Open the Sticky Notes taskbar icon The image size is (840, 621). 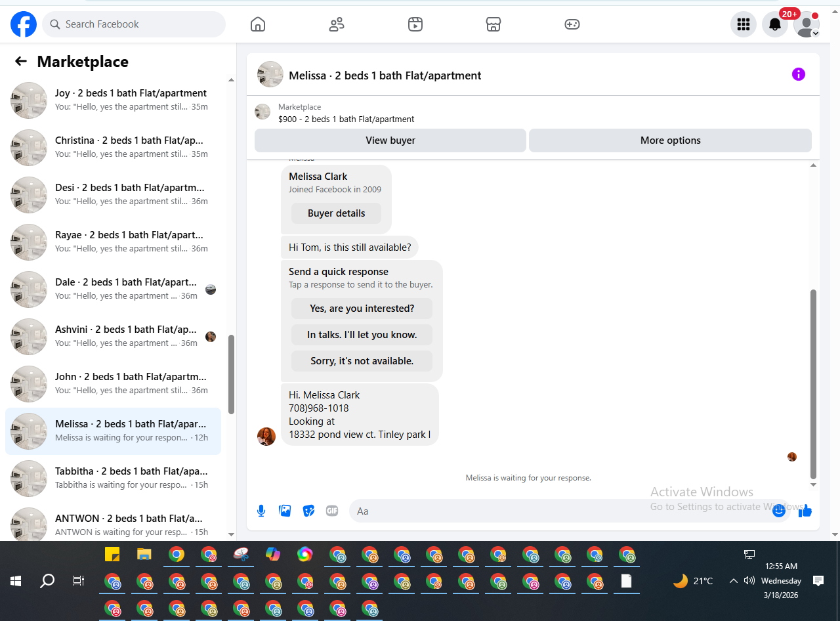coord(112,555)
